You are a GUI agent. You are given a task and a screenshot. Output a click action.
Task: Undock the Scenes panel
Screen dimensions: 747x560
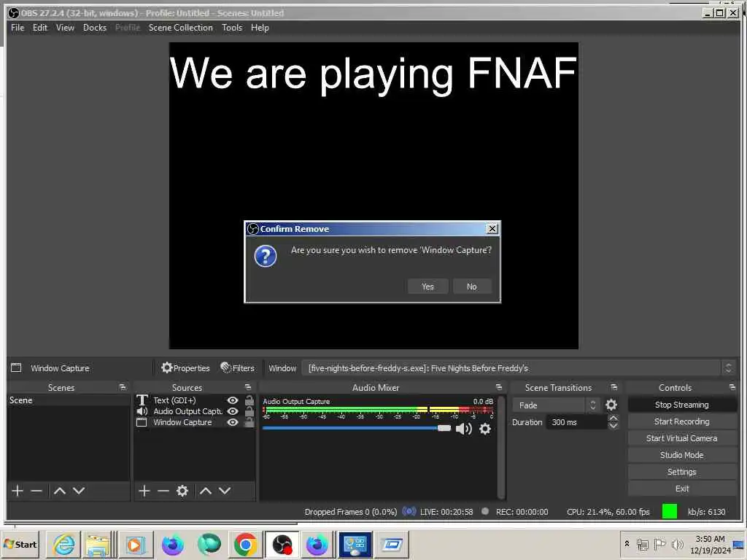(123, 387)
